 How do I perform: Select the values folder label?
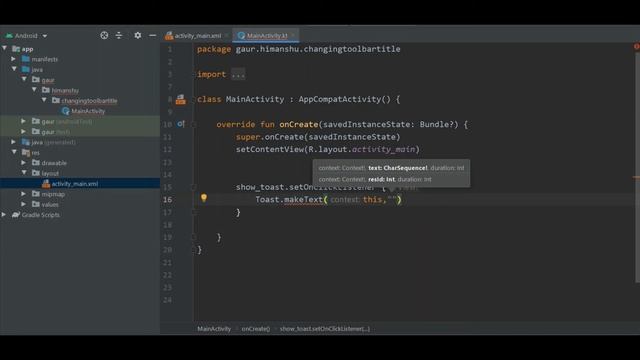tap(50, 204)
